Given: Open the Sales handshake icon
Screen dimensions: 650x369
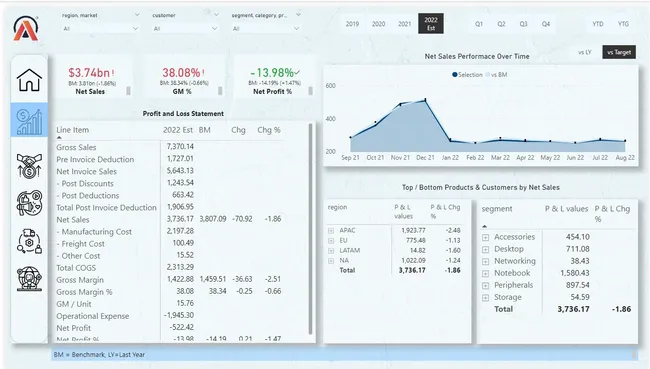Looking at the screenshot, I should [x=29, y=166].
